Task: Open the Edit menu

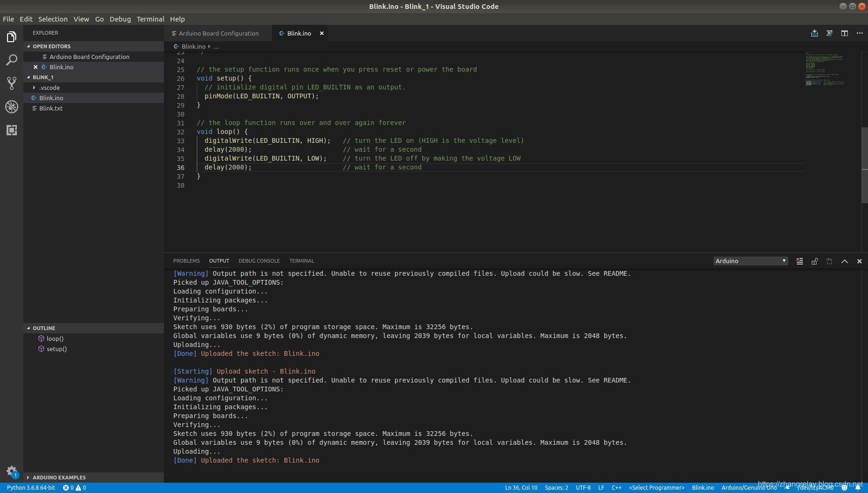Action: click(x=26, y=19)
